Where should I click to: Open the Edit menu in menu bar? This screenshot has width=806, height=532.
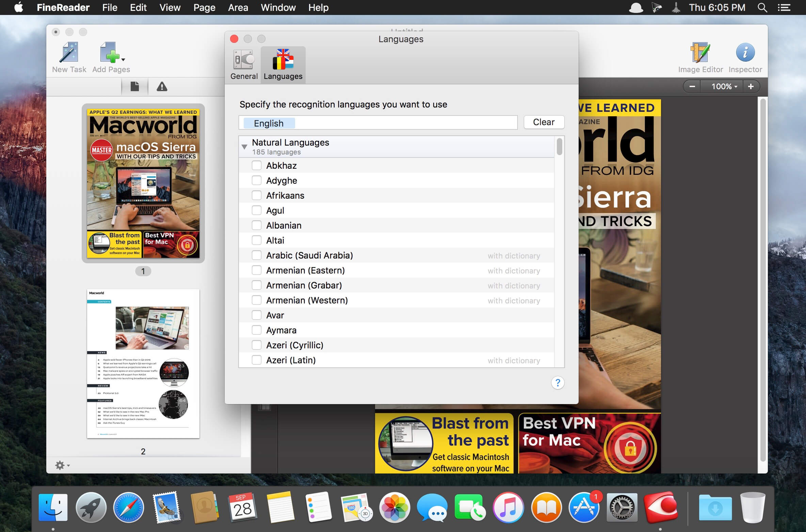[x=138, y=8]
